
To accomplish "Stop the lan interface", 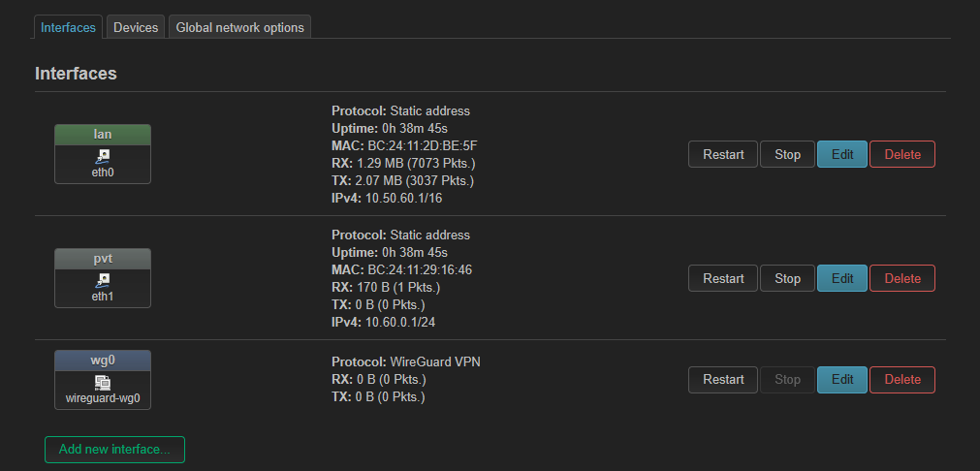I will pos(787,154).
